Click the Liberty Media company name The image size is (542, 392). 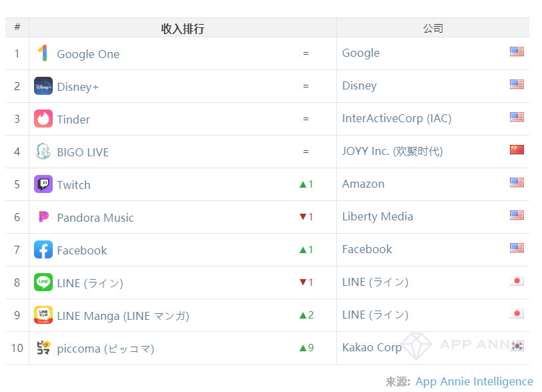pyautogui.click(x=377, y=216)
